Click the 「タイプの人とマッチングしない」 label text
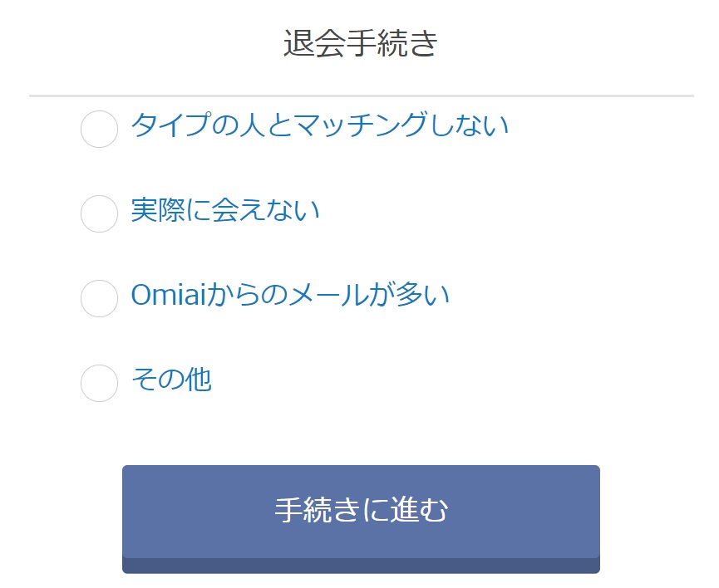 (x=321, y=126)
